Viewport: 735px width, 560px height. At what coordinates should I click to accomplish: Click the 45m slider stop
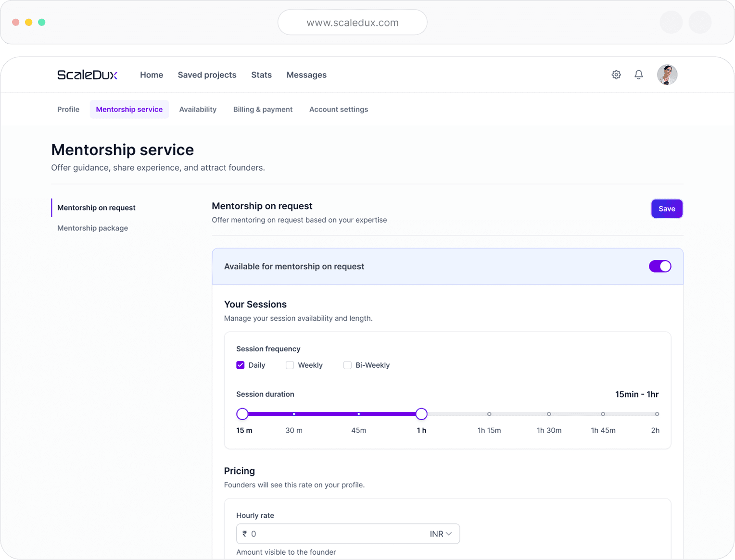click(358, 414)
